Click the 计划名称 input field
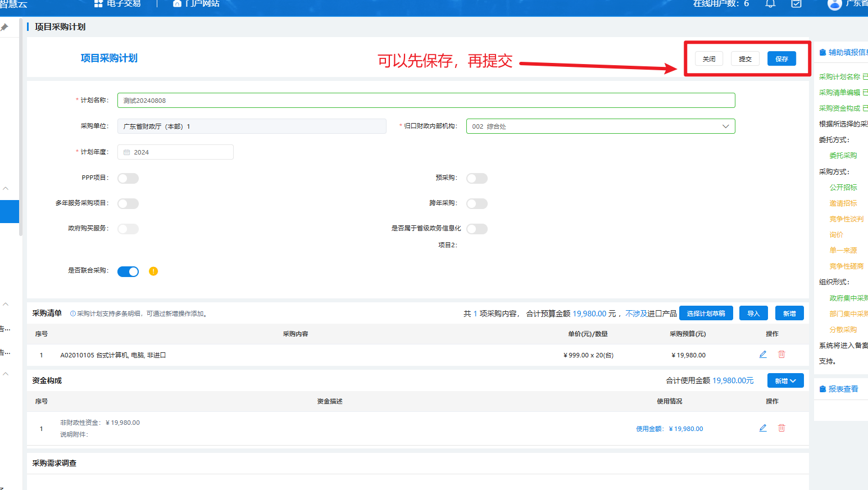This screenshot has height=490, width=868. tap(426, 101)
